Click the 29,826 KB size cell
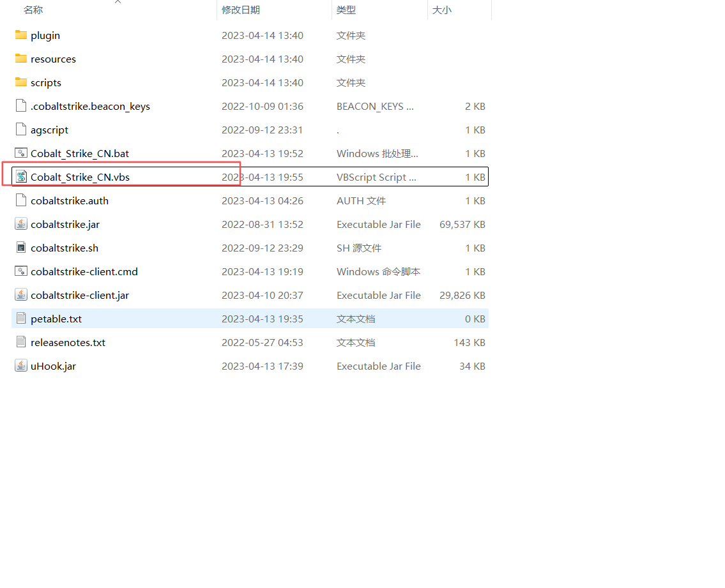Image resolution: width=725 pixels, height=588 pixels. [x=462, y=295]
